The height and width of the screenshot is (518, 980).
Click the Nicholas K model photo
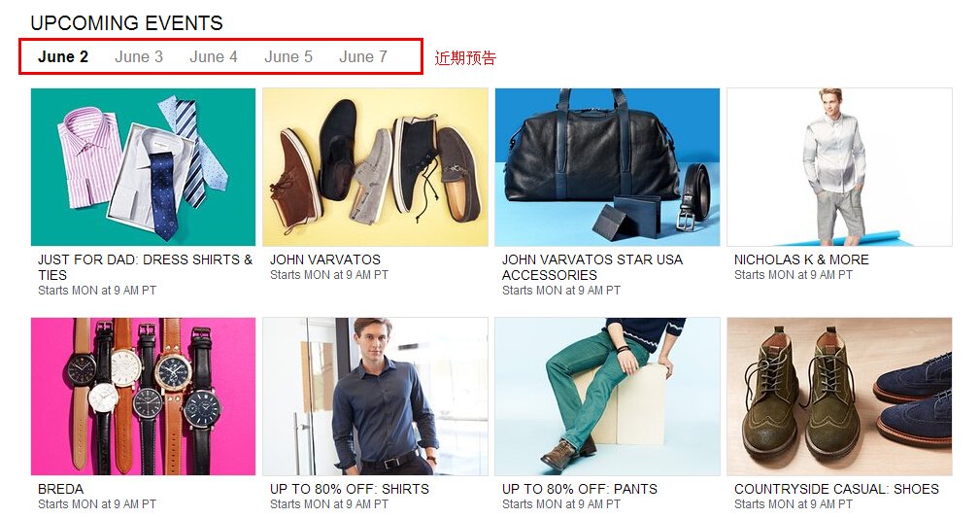pos(839,167)
